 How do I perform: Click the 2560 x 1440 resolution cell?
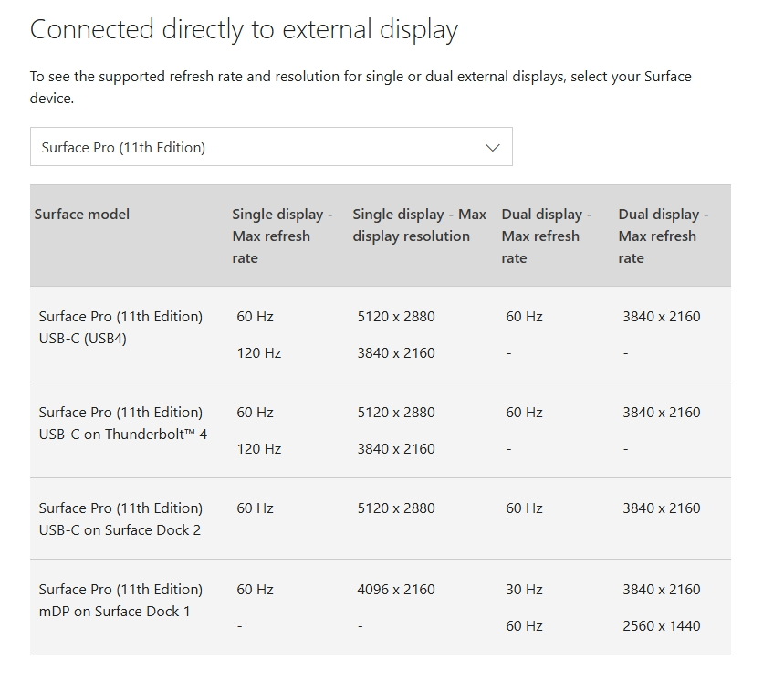point(662,626)
